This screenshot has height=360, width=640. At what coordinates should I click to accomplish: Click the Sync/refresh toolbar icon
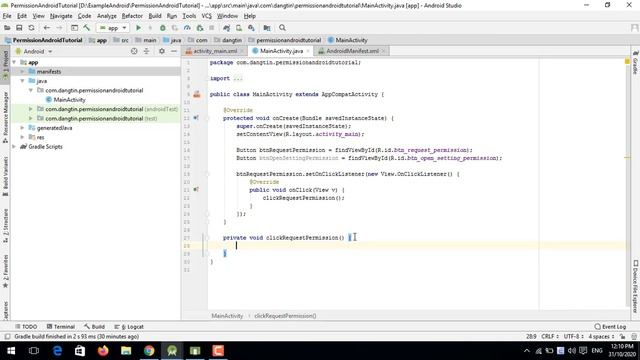point(31,28)
